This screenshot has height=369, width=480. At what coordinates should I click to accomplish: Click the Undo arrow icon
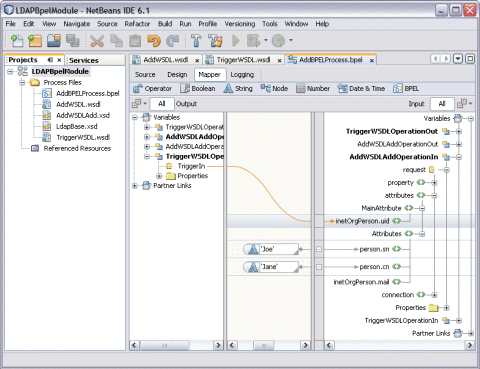[x=154, y=41]
